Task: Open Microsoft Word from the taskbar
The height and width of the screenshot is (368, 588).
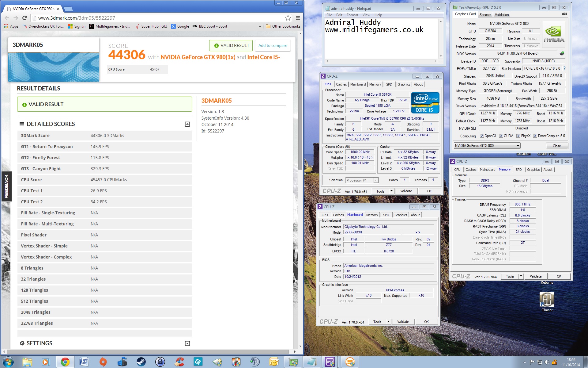Action: (x=84, y=362)
